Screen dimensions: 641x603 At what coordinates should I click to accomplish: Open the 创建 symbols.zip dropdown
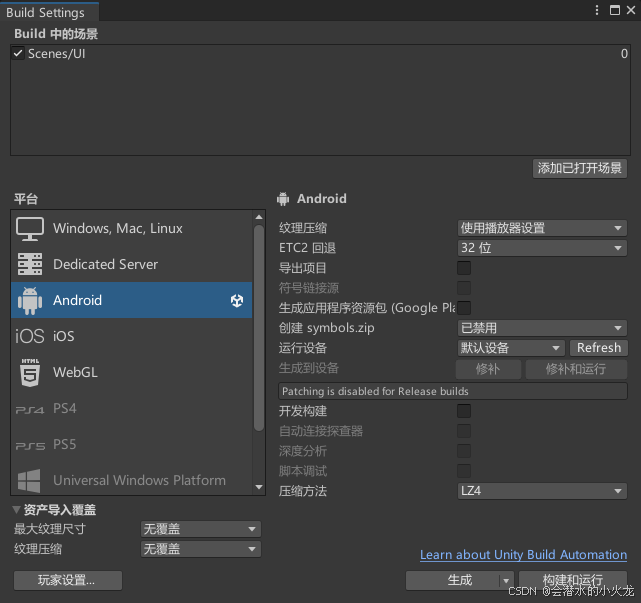click(x=542, y=328)
